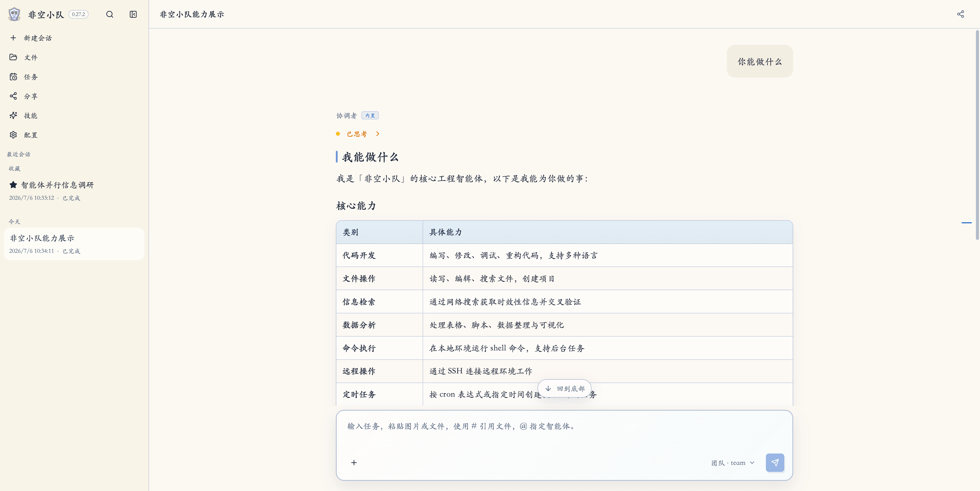Open 配置 settings entry
Viewport: 980px width, 491px height.
[74, 135]
